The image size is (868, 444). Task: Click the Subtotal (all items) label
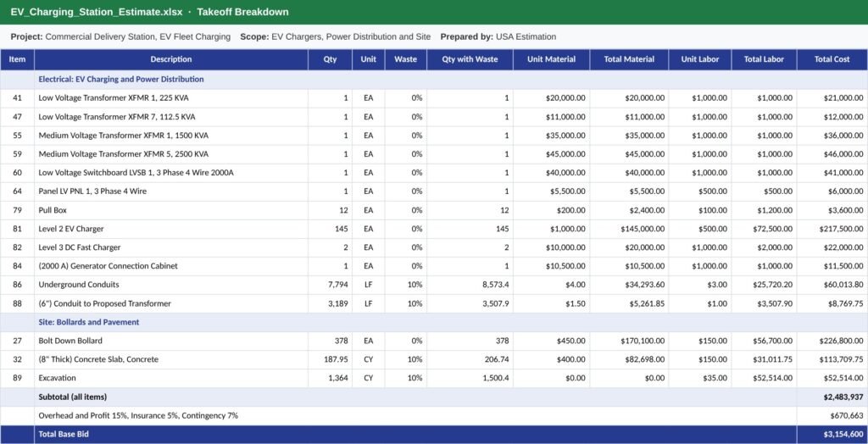click(x=73, y=397)
